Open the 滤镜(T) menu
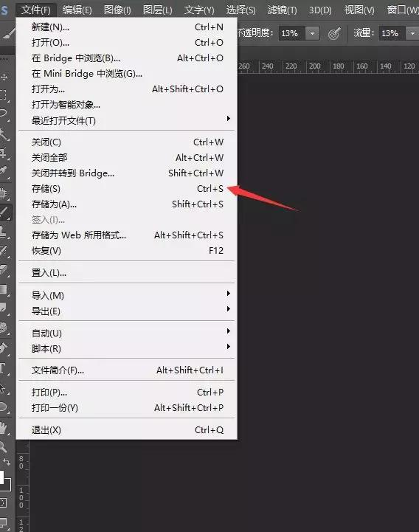This screenshot has width=419, height=532. click(x=282, y=10)
